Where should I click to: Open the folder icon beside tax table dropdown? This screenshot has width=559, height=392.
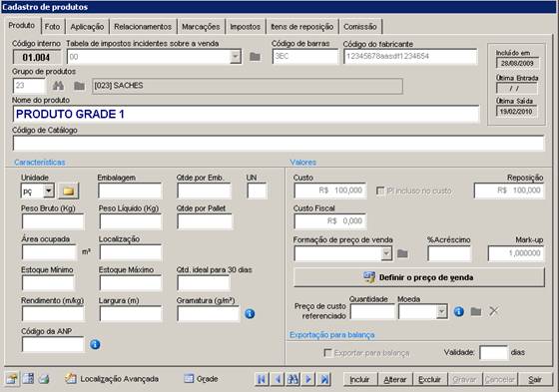pos(255,57)
